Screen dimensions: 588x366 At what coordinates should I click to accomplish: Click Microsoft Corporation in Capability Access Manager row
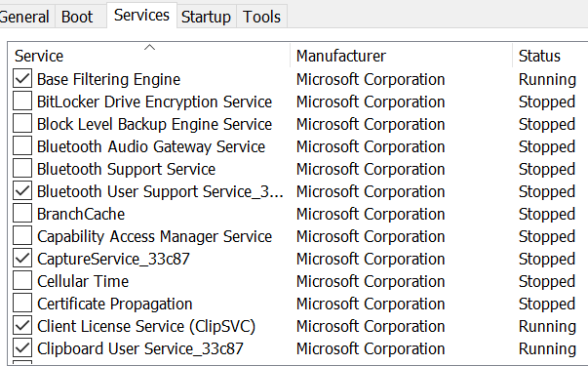[x=371, y=237]
